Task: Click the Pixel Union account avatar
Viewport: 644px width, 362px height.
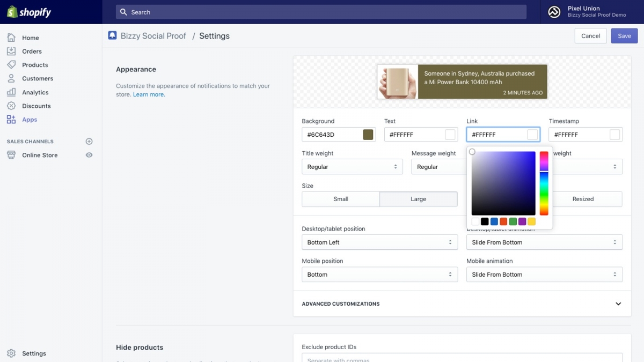Action: point(554,12)
